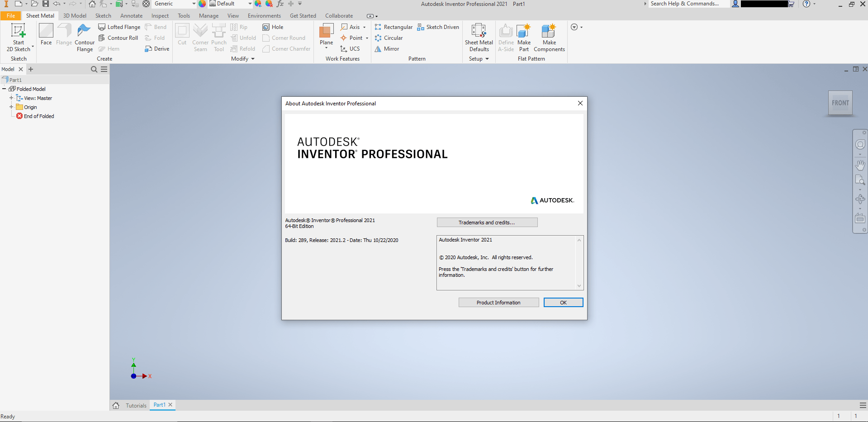Expand the View: Master tree node

click(x=11, y=98)
